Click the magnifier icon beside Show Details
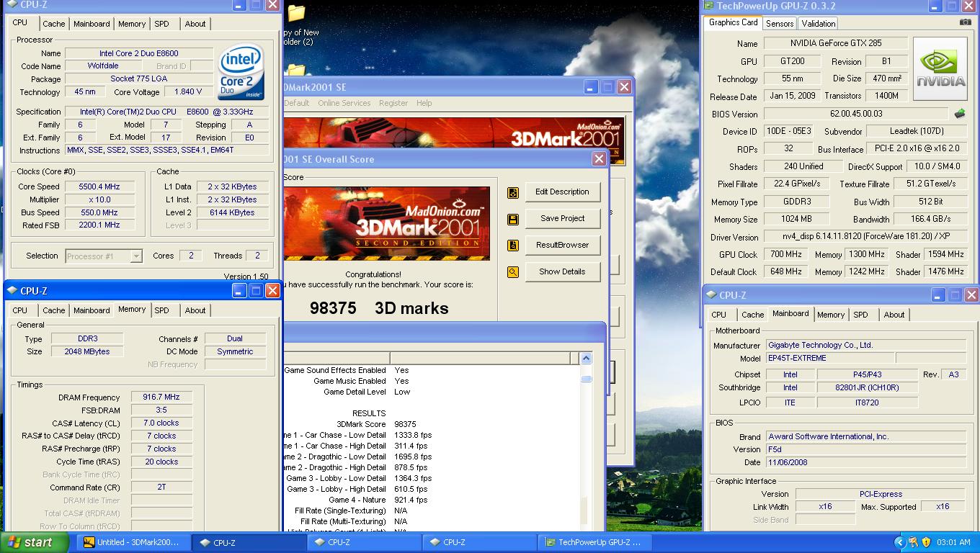Screen dimensions: 980x553 coord(513,272)
